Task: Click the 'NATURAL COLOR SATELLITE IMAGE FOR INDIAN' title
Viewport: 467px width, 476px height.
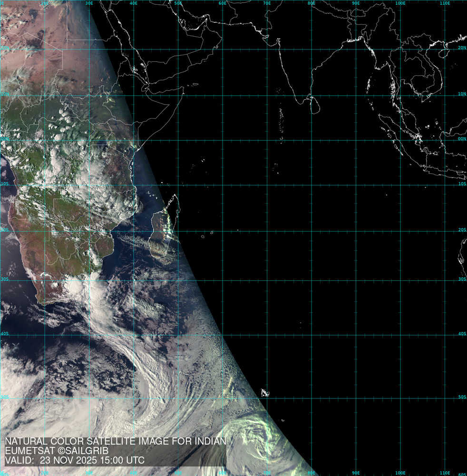Action: (116, 441)
